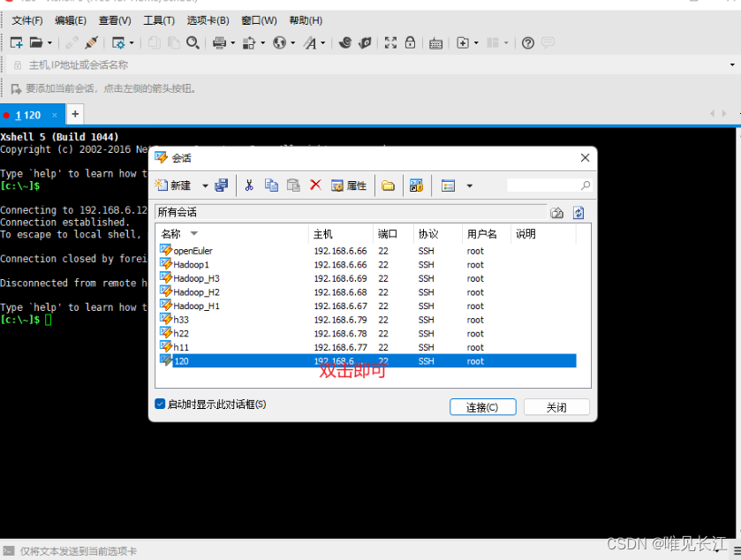Click 属性 properties button in dialog

[349, 185]
